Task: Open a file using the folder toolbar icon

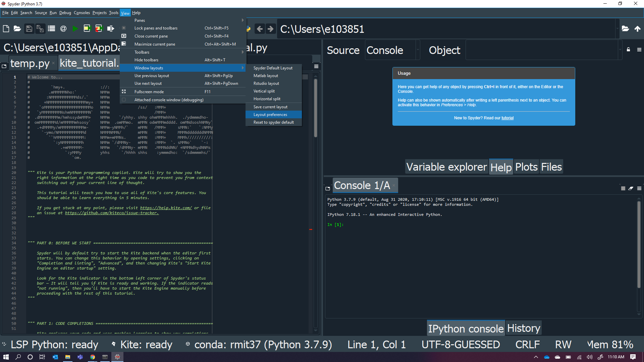Action: coord(17,29)
